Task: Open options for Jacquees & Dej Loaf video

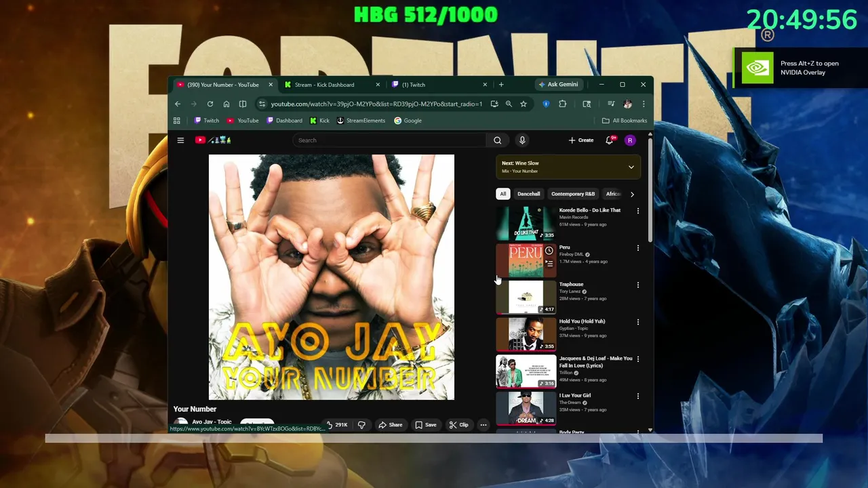Action: [637, 359]
